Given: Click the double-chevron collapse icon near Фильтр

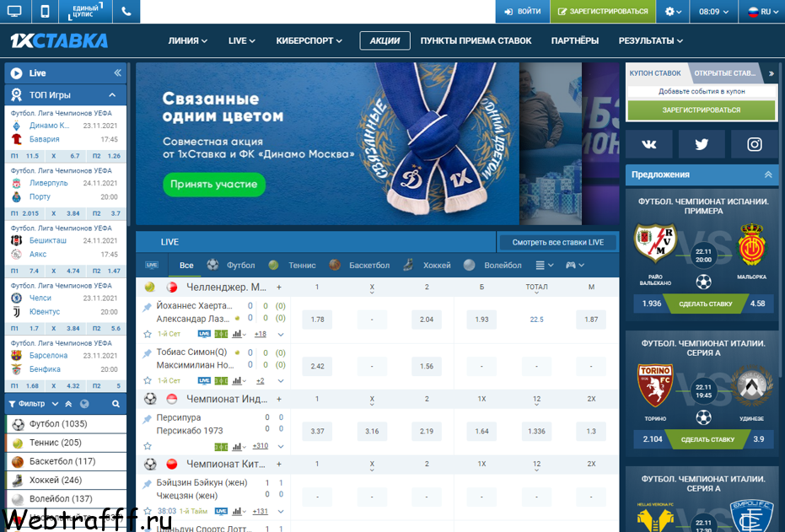Looking at the screenshot, I should [68, 403].
